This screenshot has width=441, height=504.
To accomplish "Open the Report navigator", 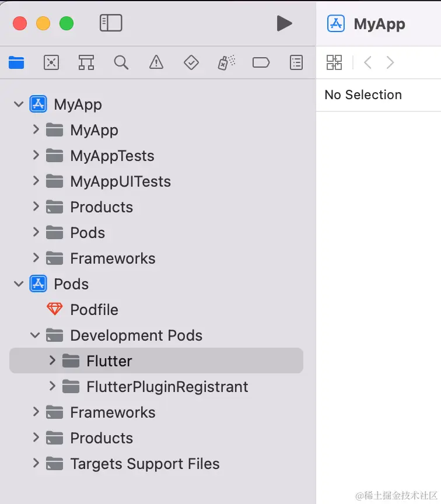I will pyautogui.click(x=296, y=62).
